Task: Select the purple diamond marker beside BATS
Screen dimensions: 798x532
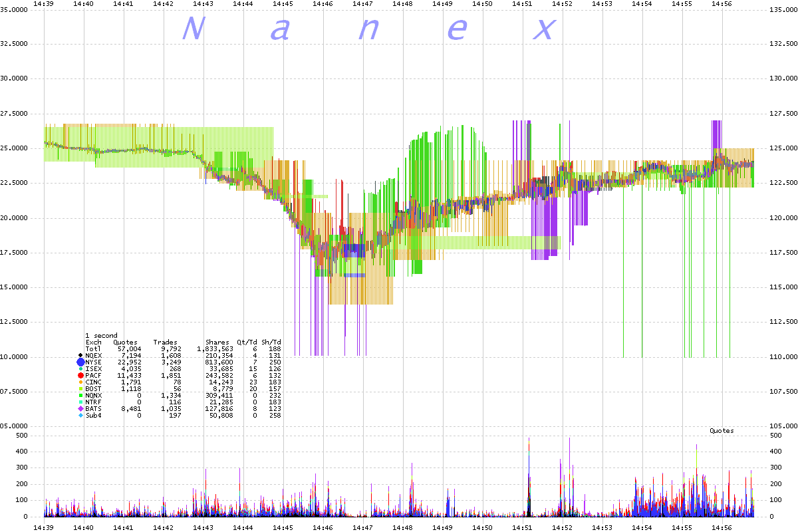Action: click(80, 408)
